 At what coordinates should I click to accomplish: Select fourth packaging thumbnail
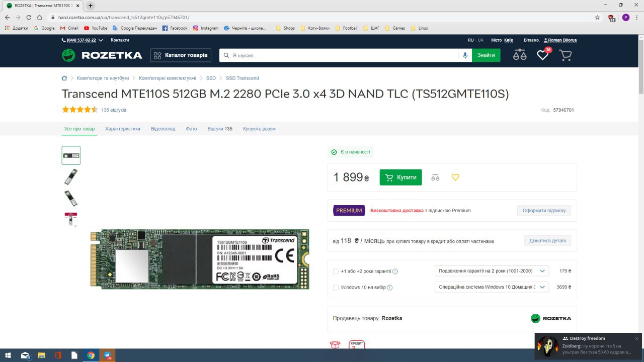tap(71, 219)
